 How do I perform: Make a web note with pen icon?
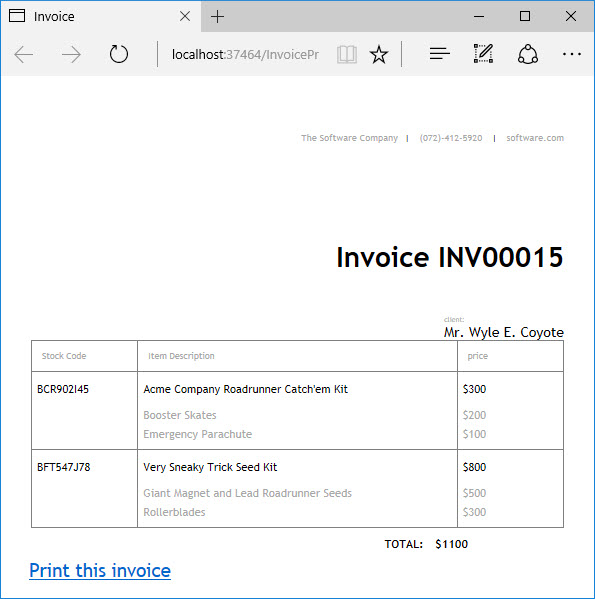pos(483,53)
